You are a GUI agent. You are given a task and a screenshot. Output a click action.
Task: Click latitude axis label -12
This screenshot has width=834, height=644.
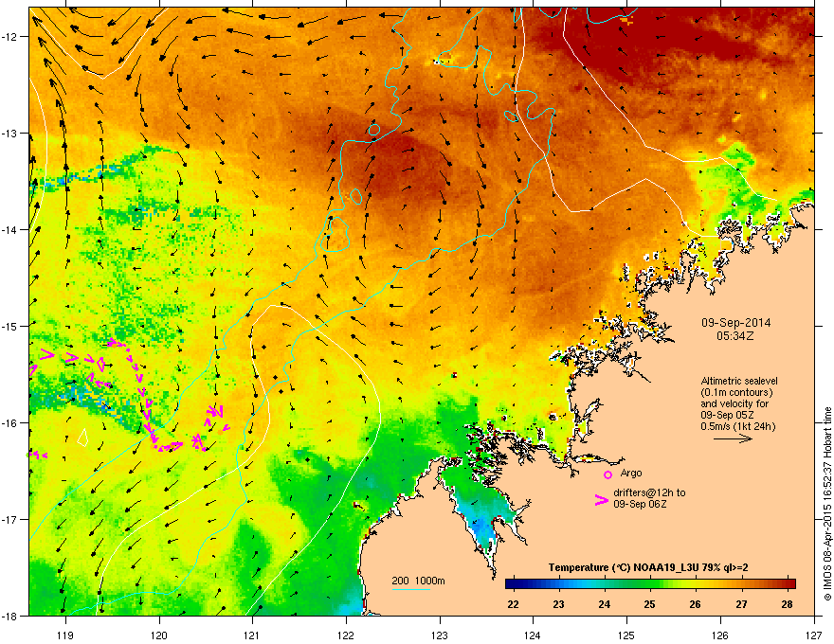coord(9,37)
